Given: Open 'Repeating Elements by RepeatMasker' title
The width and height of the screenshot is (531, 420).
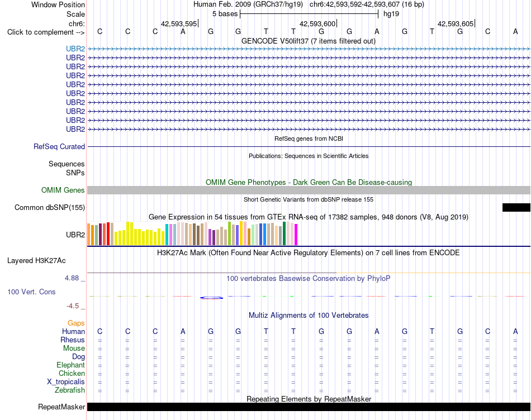Looking at the screenshot, I should (x=309, y=399).
